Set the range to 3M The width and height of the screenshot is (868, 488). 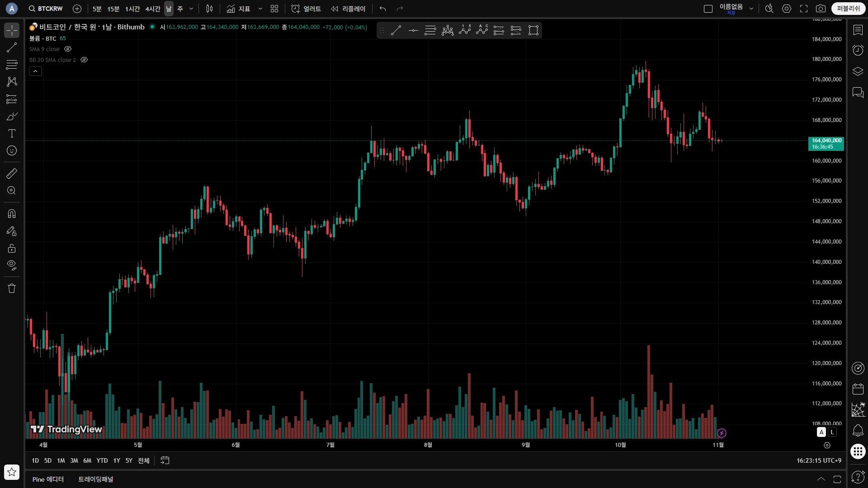pos(74,460)
